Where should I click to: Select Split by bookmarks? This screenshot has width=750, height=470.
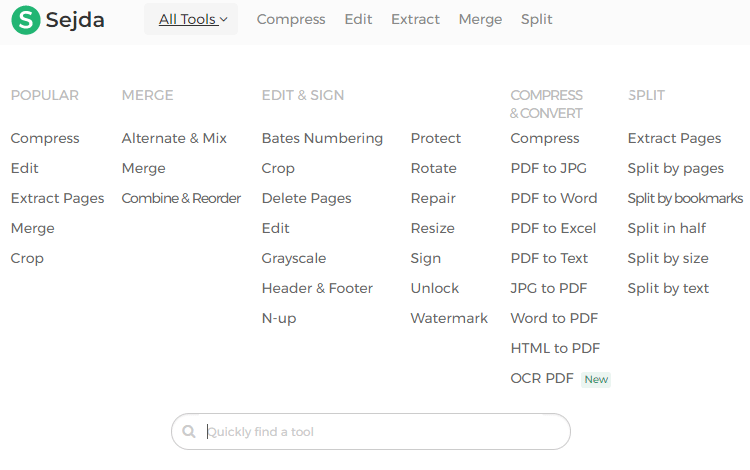685,198
